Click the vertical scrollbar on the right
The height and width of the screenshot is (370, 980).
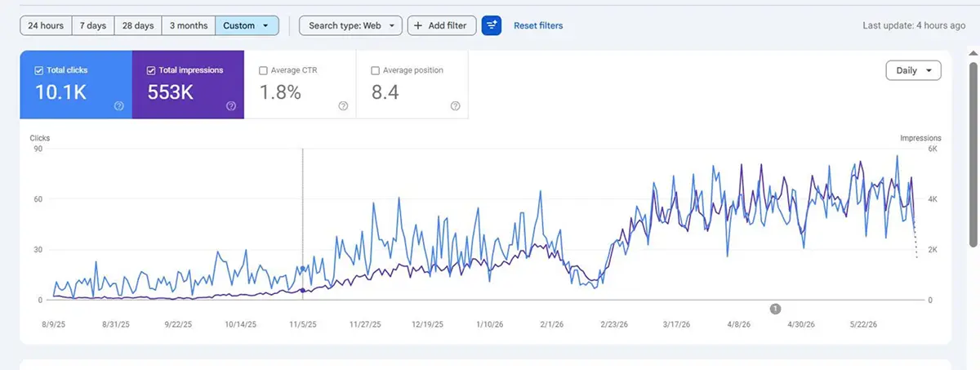click(x=973, y=147)
